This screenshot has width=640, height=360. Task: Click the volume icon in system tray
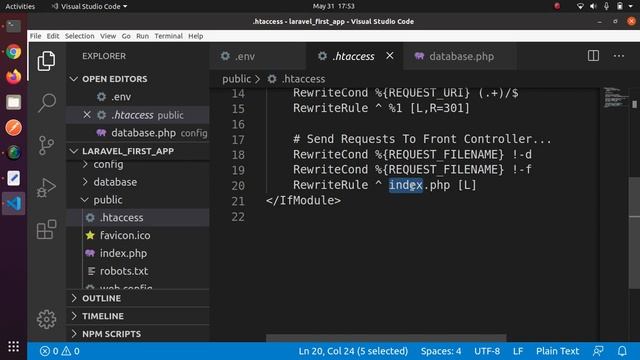tap(593, 6)
